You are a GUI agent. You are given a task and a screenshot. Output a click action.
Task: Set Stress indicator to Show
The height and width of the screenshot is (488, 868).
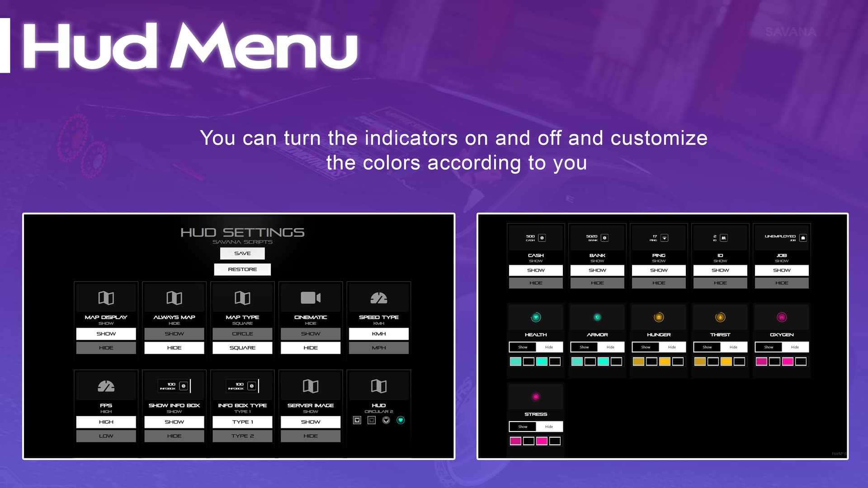(x=523, y=427)
